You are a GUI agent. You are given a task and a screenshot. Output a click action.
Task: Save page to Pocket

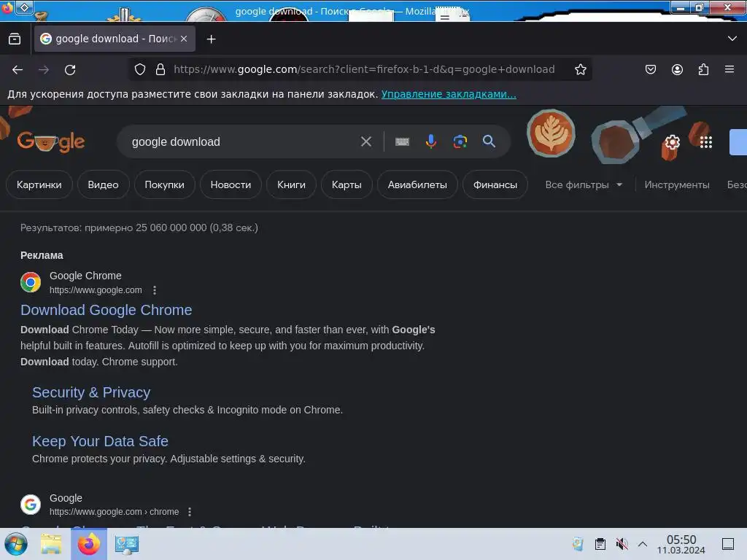[x=650, y=69]
